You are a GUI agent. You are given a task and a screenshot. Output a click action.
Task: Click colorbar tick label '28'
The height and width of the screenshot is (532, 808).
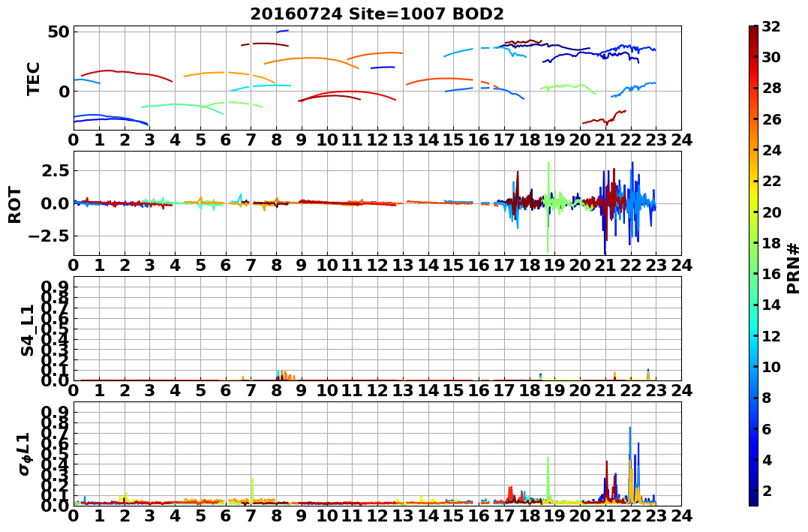coord(771,88)
